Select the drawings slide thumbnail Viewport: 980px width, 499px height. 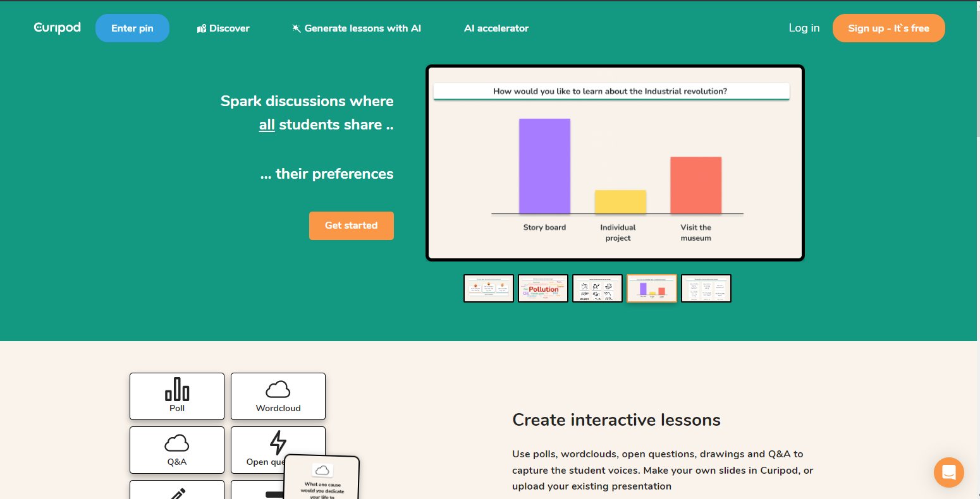click(x=597, y=289)
